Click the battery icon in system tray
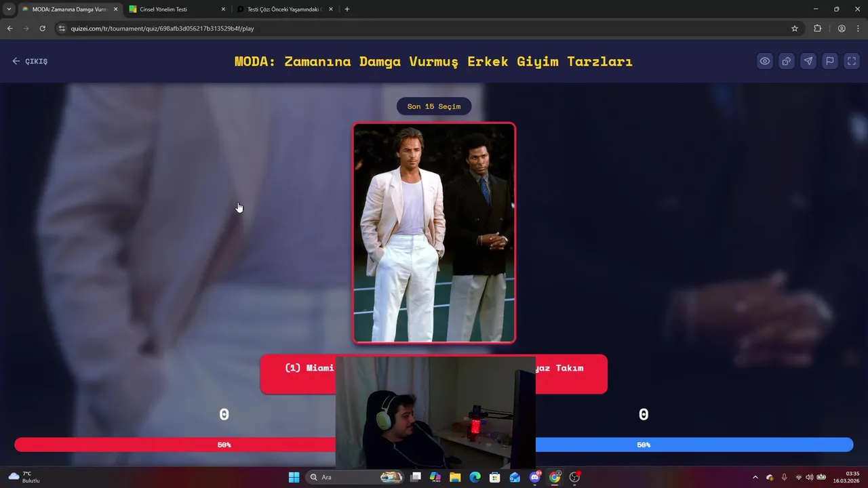The height and width of the screenshot is (488, 868). point(821,477)
